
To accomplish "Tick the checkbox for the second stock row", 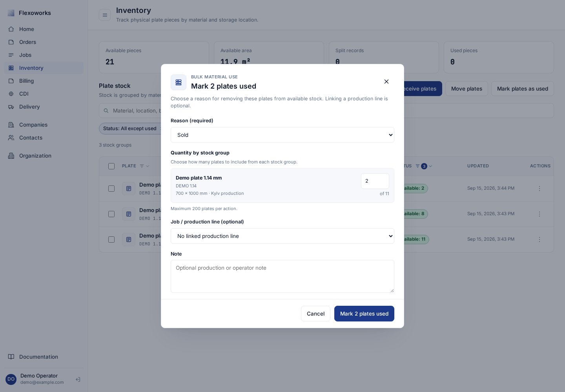I will click(111, 214).
